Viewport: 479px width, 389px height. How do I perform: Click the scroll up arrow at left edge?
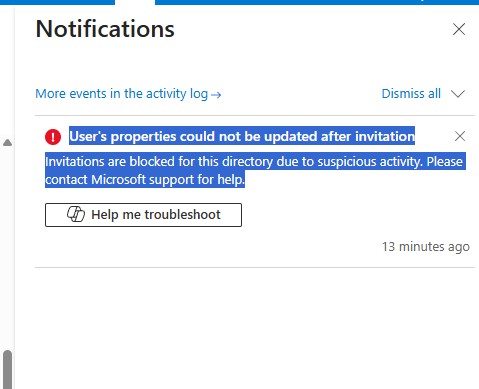coord(7,143)
